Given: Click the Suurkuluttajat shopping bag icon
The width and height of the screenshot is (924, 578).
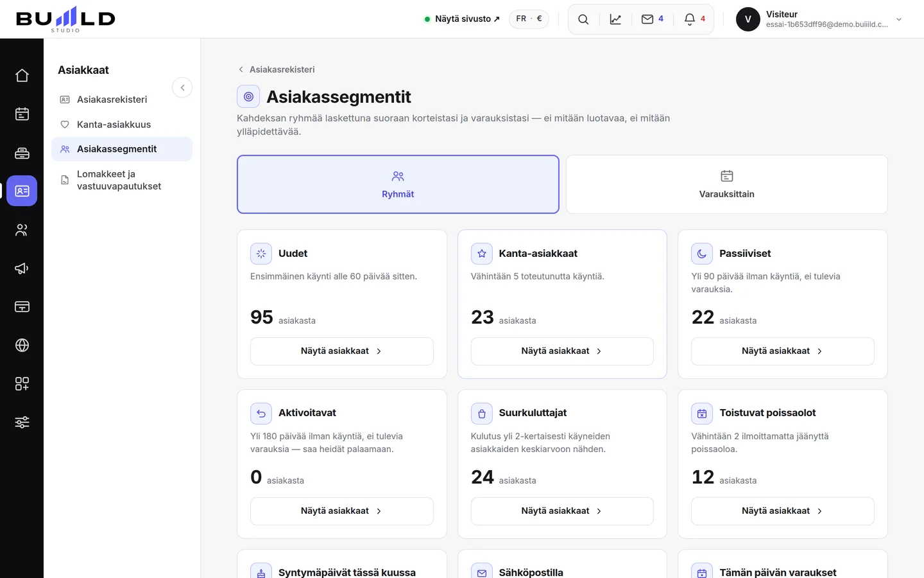Looking at the screenshot, I should point(482,414).
